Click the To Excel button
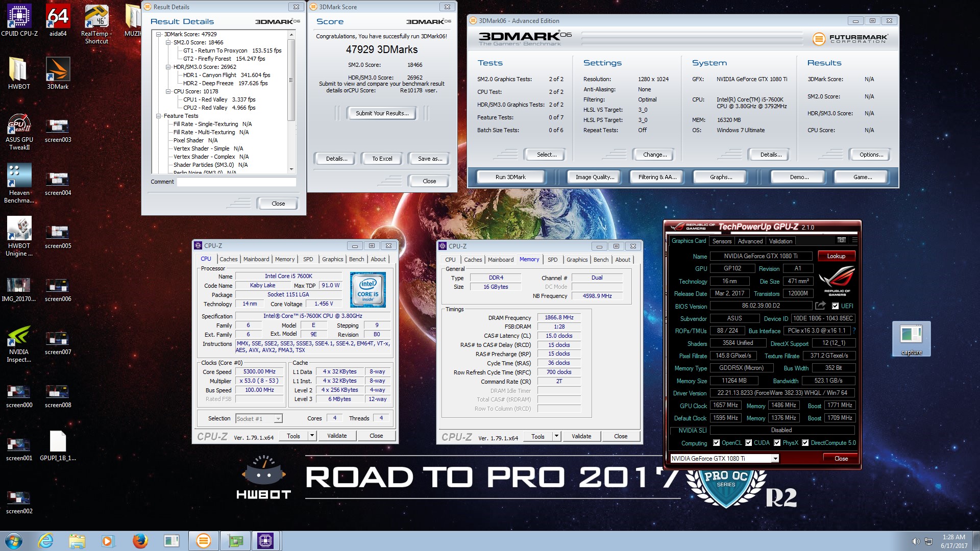980x551 pixels. (382, 159)
